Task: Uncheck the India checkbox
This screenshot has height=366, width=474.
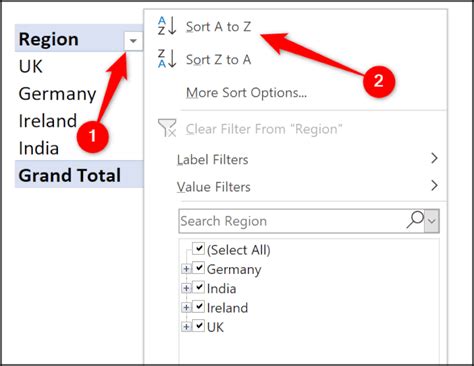Action: [199, 287]
